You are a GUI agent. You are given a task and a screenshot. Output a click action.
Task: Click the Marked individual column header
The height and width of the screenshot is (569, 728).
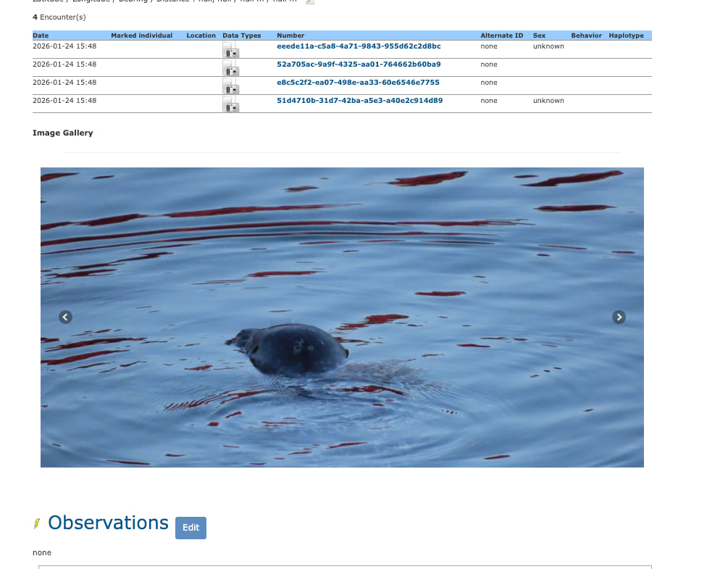pos(141,36)
